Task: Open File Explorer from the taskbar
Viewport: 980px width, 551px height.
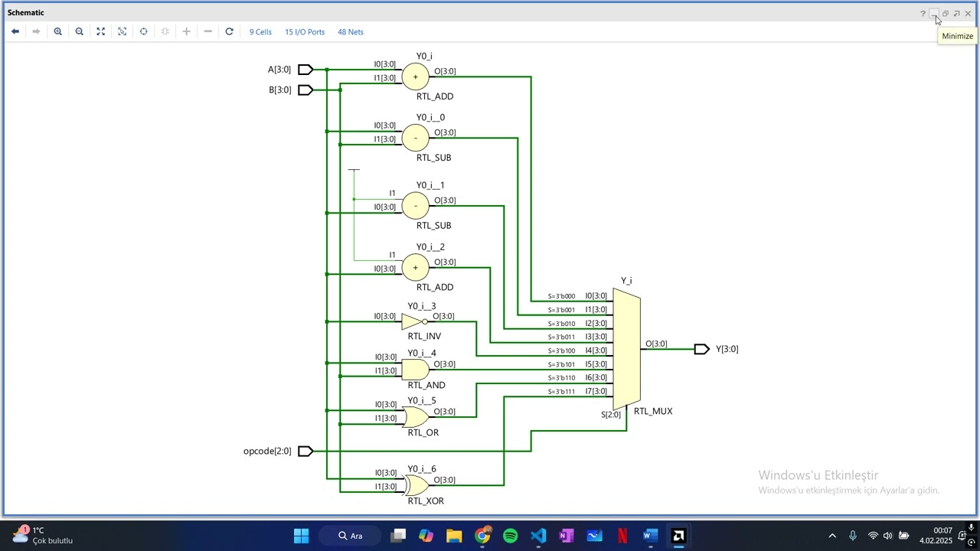Action: coord(454,536)
